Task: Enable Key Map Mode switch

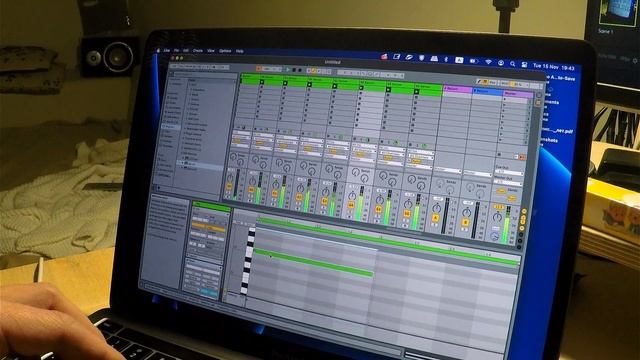Action: (x=493, y=82)
